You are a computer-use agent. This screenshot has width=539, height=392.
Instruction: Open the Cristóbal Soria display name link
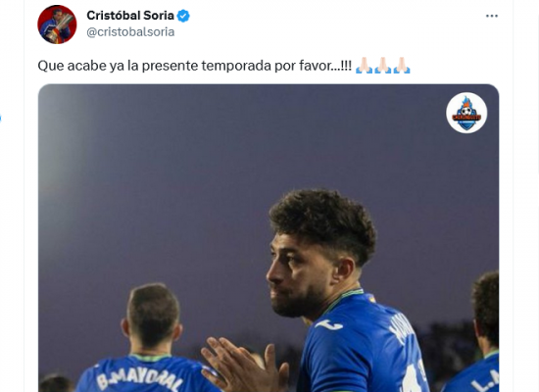[x=130, y=16]
